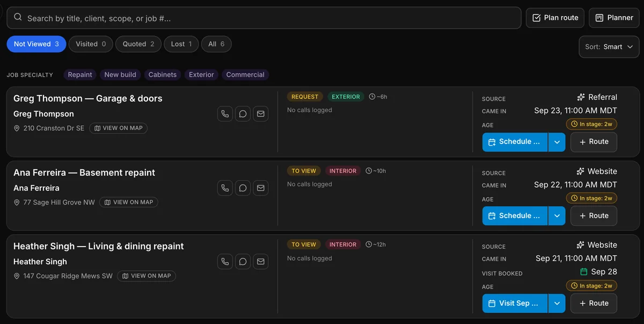Switch to the Not Viewed tab
Image resolution: width=644 pixels, height=324 pixels.
coord(36,44)
